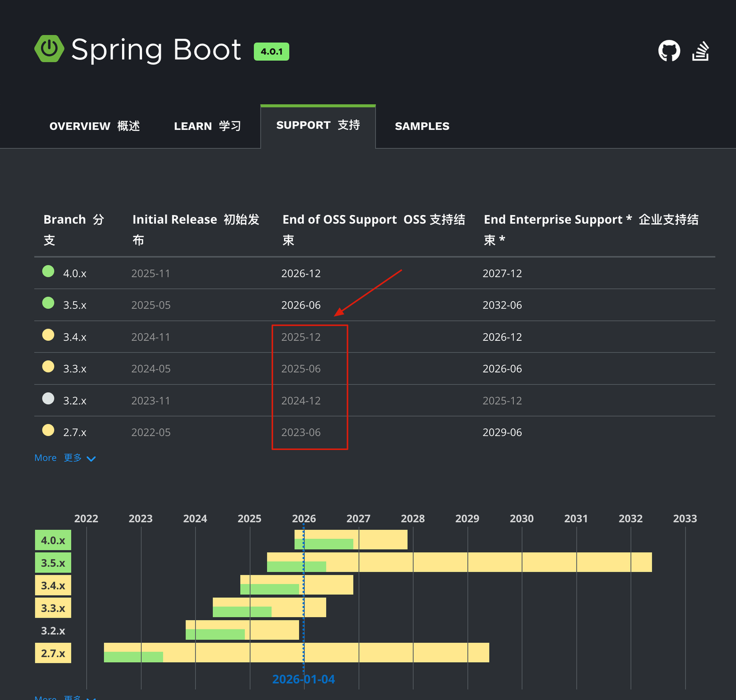Open the GitHub repository icon

669,51
